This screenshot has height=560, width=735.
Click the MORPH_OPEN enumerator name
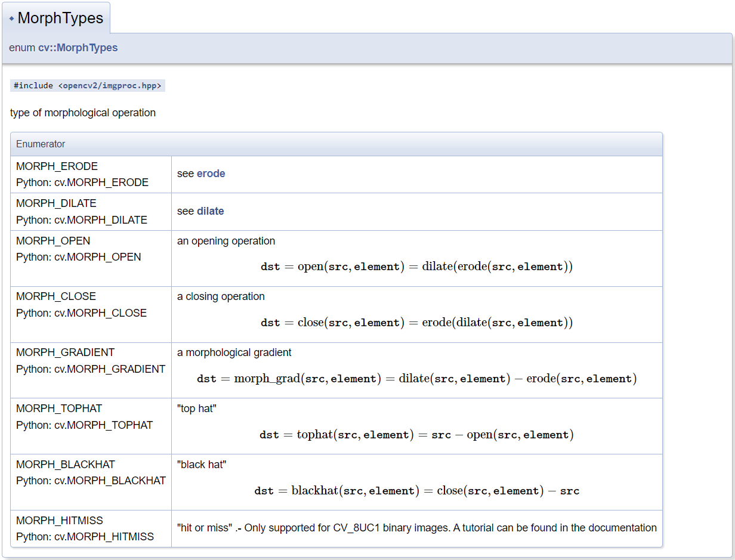53,241
